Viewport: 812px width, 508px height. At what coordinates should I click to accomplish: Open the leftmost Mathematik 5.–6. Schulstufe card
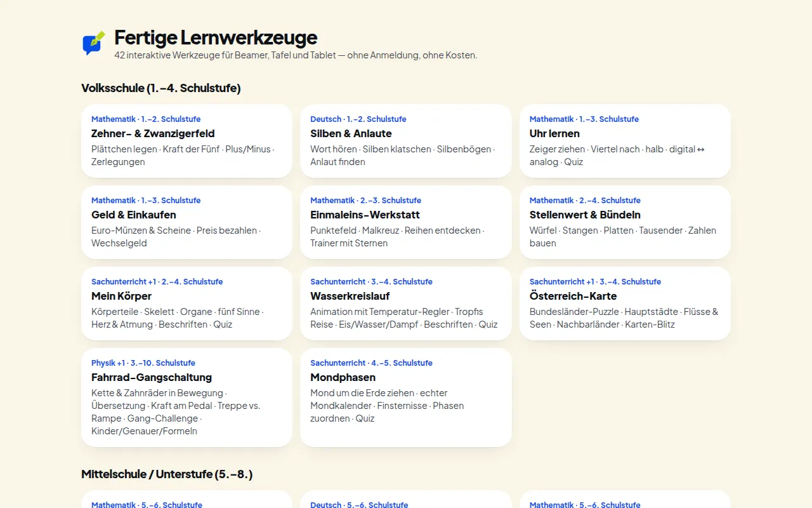pos(187,499)
